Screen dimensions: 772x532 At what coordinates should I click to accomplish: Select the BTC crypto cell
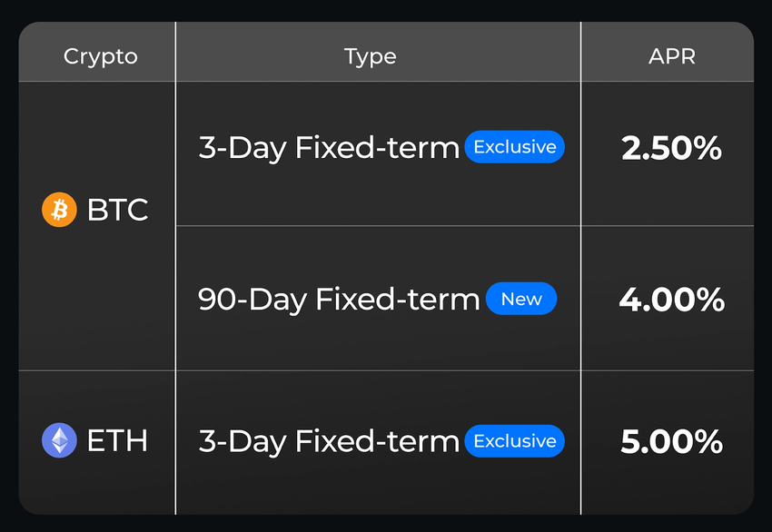point(97,226)
